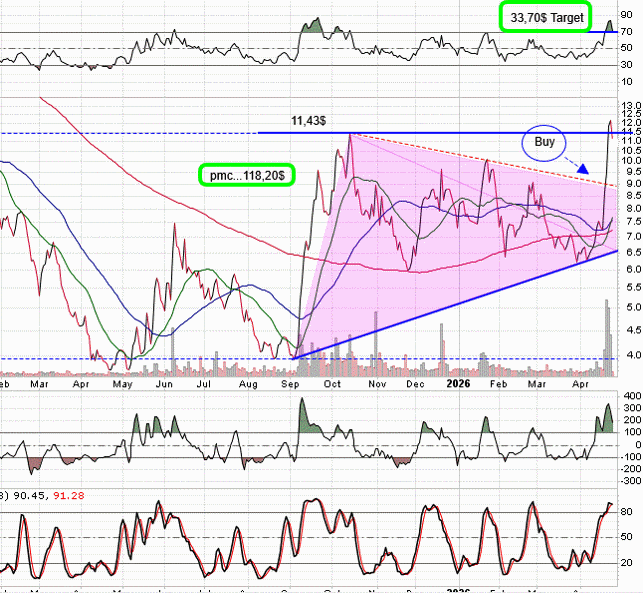Click the 400 level on CCI scale
Image resolution: width=643 pixels, height=593 pixels.
point(631,397)
